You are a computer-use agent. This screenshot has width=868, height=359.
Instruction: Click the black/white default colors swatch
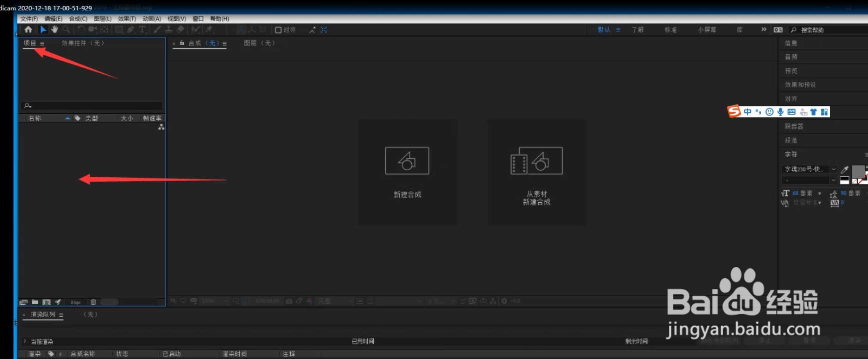click(x=845, y=181)
